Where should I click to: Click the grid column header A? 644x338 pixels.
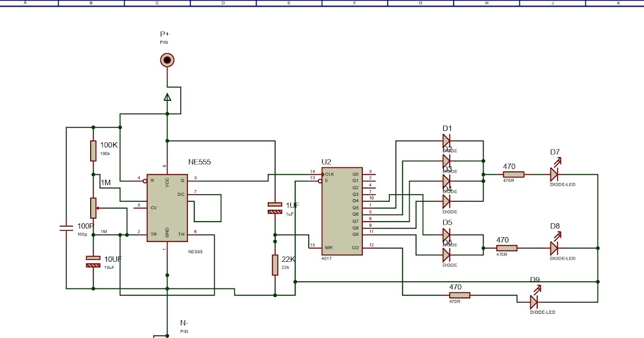[24, 3]
